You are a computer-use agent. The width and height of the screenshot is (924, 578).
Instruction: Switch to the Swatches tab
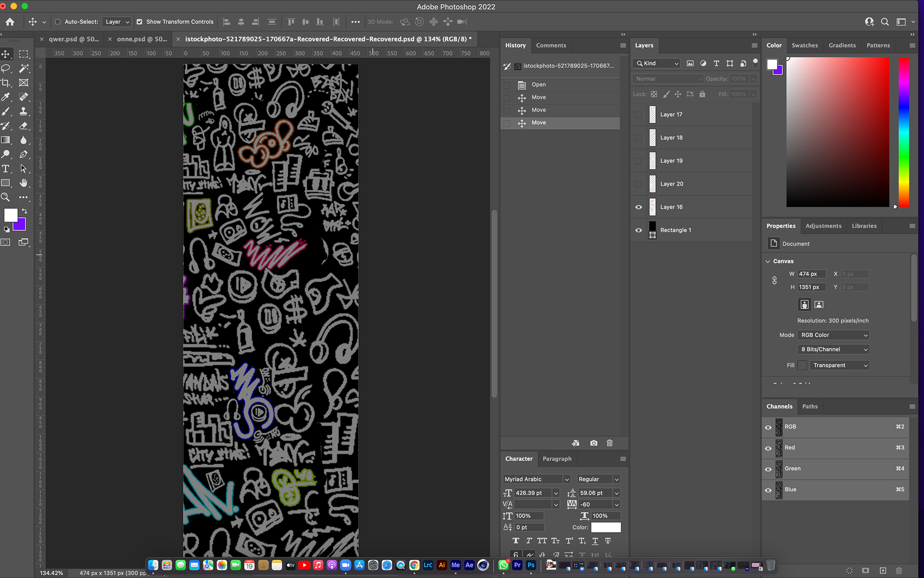tap(805, 45)
